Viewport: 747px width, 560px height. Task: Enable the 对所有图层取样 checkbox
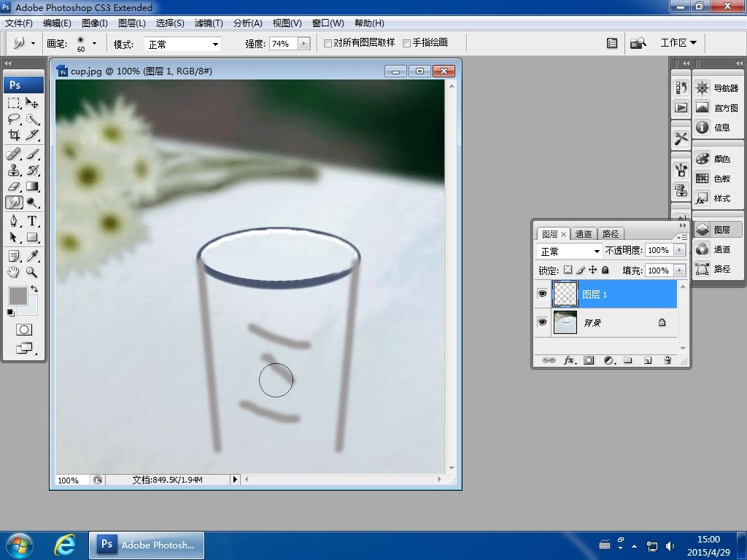tap(328, 43)
